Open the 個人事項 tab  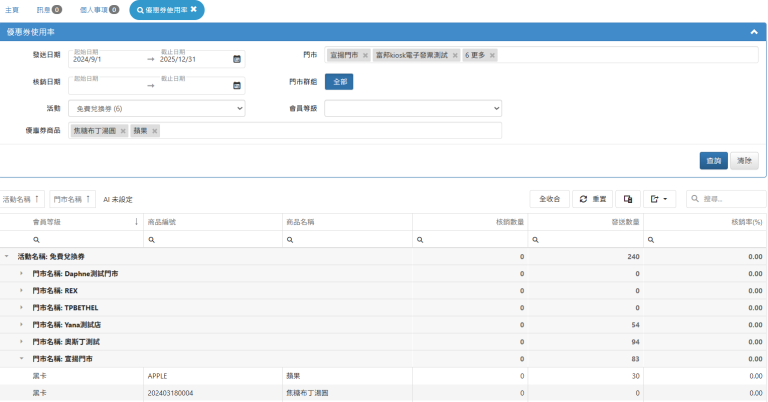point(100,10)
